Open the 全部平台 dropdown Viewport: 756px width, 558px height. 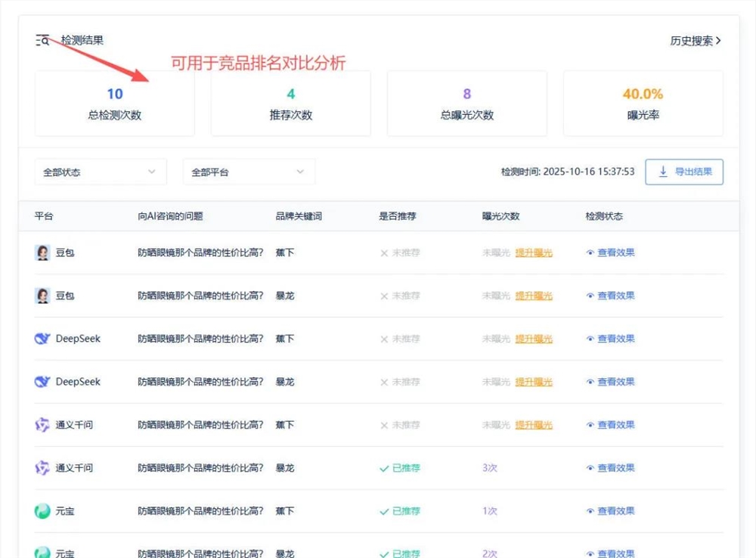point(249,172)
